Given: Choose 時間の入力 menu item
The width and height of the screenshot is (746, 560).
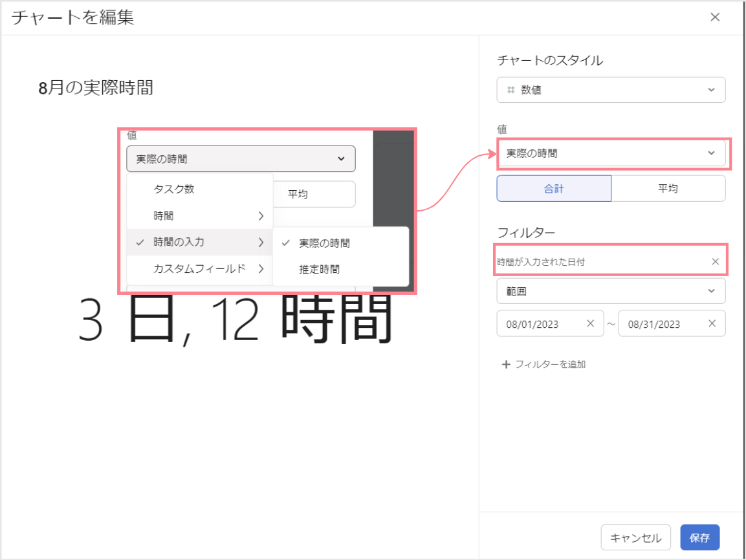Looking at the screenshot, I should click(200, 242).
